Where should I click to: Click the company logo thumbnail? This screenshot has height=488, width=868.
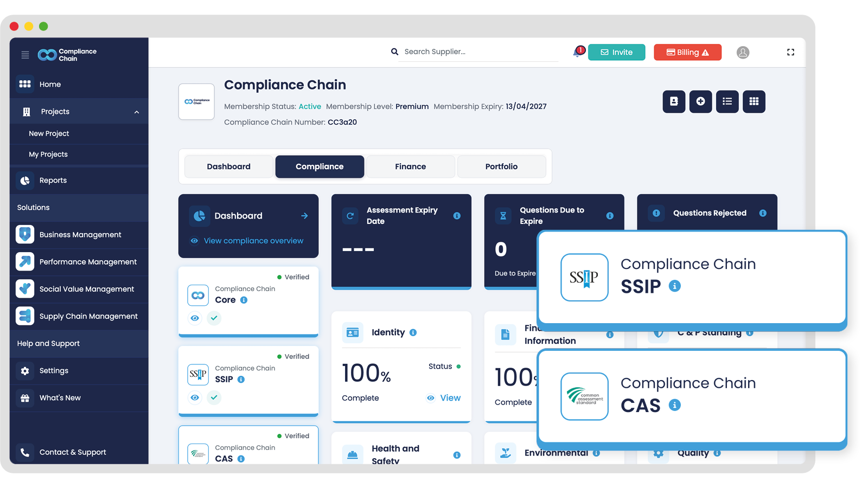196,101
